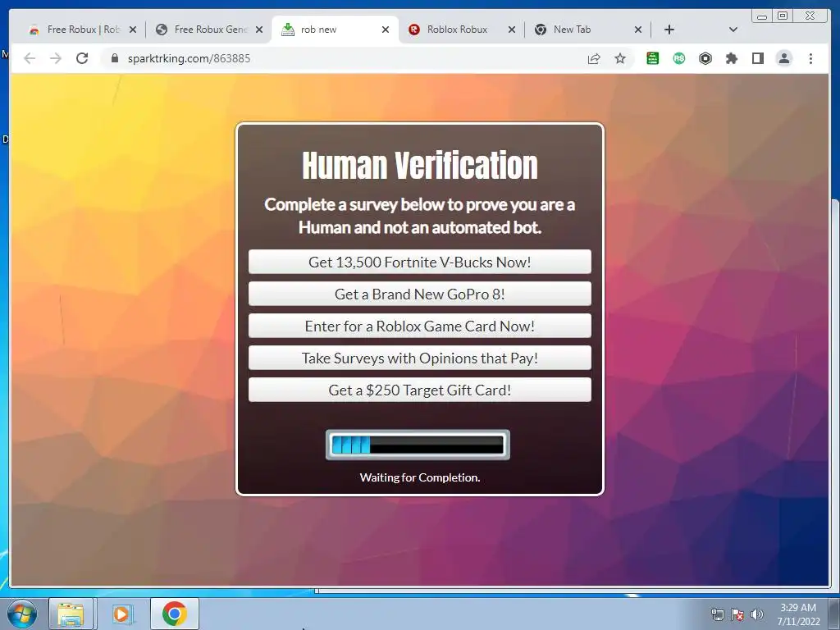The height and width of the screenshot is (630, 840).
Task: Open the volume speaker icon
Action: 756,614
